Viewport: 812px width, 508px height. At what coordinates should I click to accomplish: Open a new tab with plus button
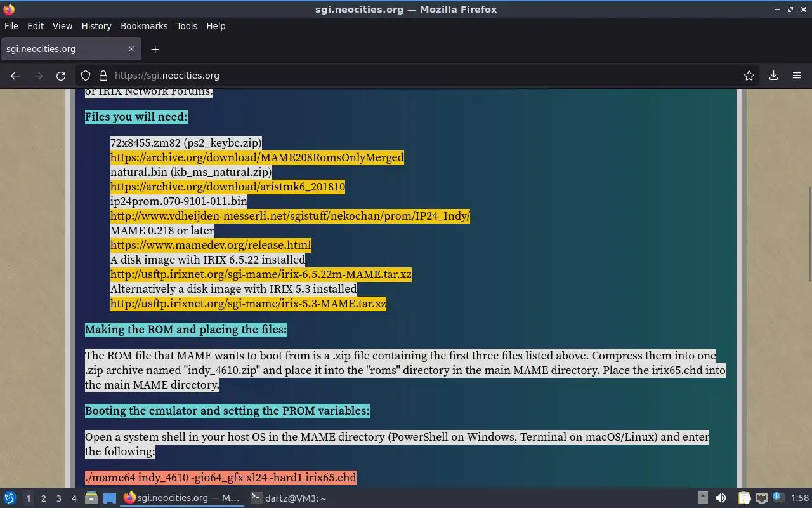(155, 49)
